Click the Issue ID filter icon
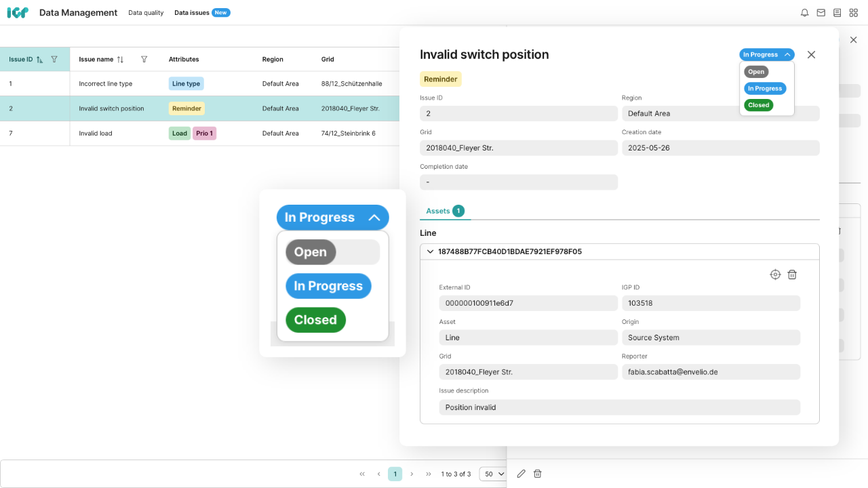This screenshot has height=488, width=868. (54, 60)
